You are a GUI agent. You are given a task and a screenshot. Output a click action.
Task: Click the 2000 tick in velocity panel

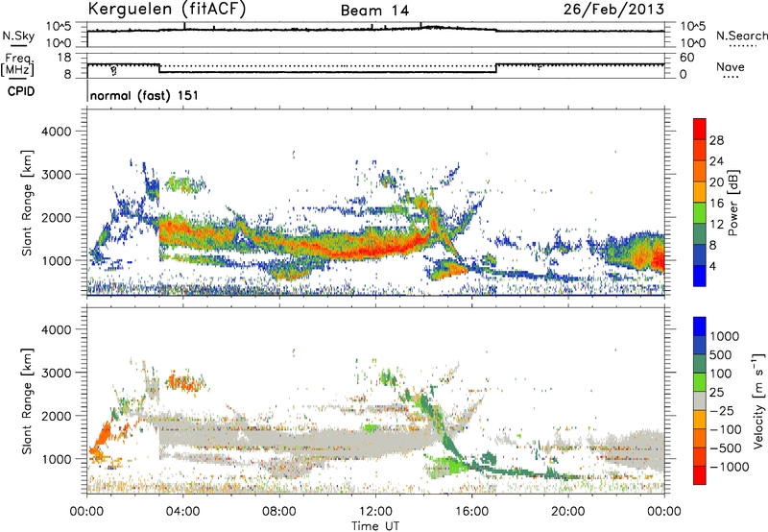pos(57,416)
